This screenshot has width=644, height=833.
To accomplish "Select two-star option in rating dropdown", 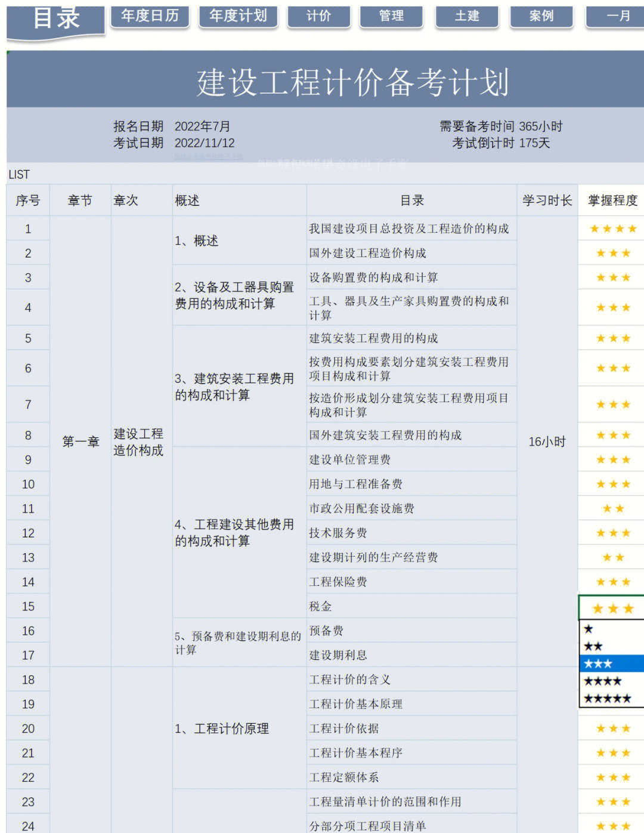I will point(612,646).
